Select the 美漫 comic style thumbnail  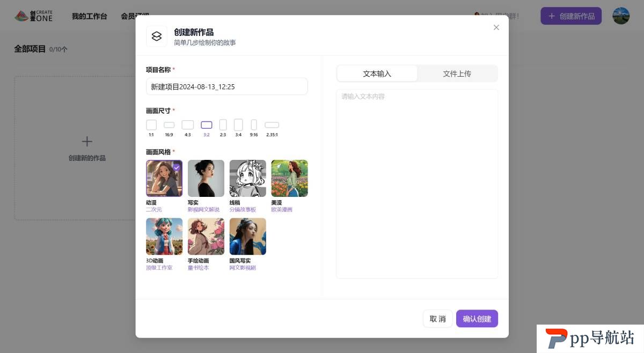point(290,178)
